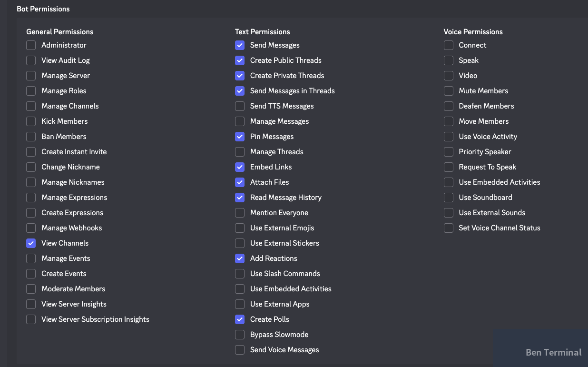Check Moderate Members under General Permissions
Screen dimensions: 588x367
(x=31, y=289)
